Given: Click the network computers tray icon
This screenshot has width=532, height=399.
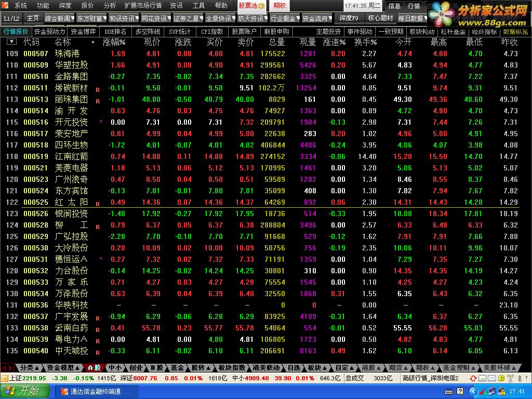Looking at the screenshot, I should pyautogui.click(x=491, y=391).
